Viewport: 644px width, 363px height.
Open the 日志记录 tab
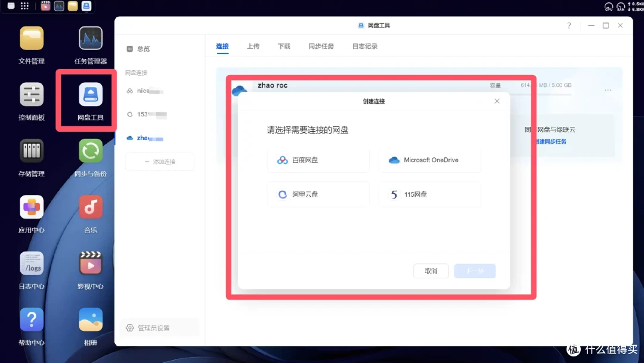pos(365,46)
